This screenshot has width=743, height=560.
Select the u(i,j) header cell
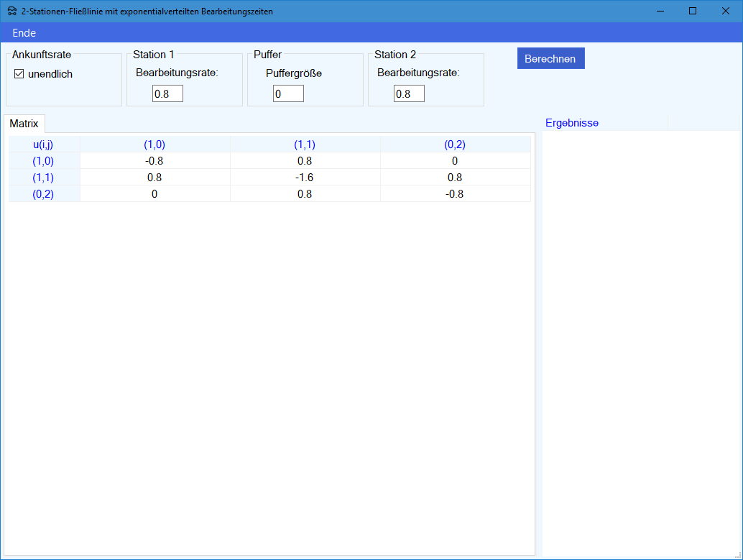[x=43, y=144]
